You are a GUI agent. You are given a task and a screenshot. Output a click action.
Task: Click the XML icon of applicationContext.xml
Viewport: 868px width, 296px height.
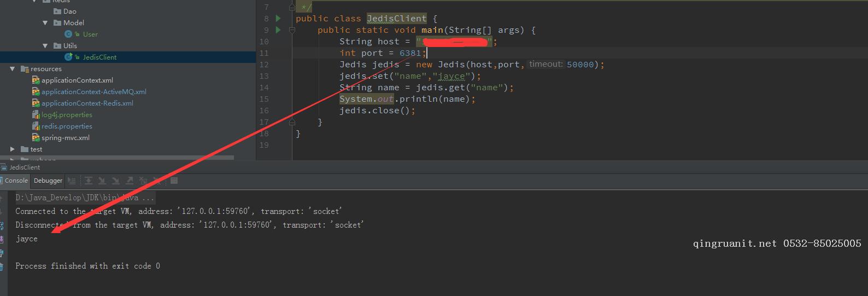[x=36, y=80]
